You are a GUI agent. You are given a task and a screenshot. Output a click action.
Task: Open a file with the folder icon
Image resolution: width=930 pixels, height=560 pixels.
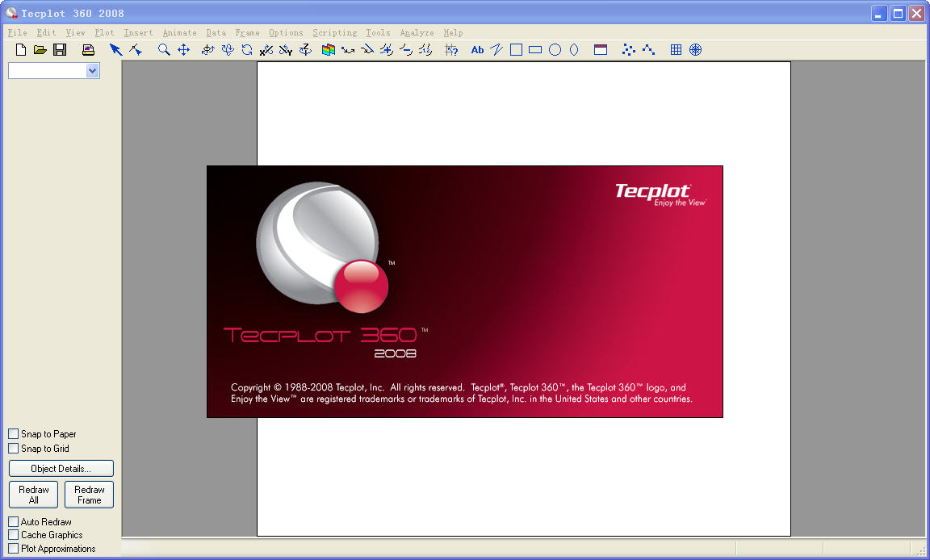[x=40, y=50]
